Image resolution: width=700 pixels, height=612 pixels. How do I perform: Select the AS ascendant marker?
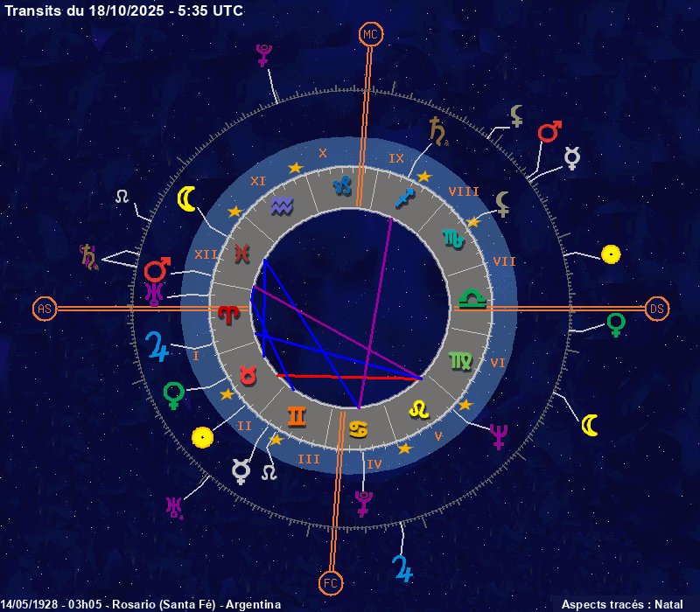45,309
